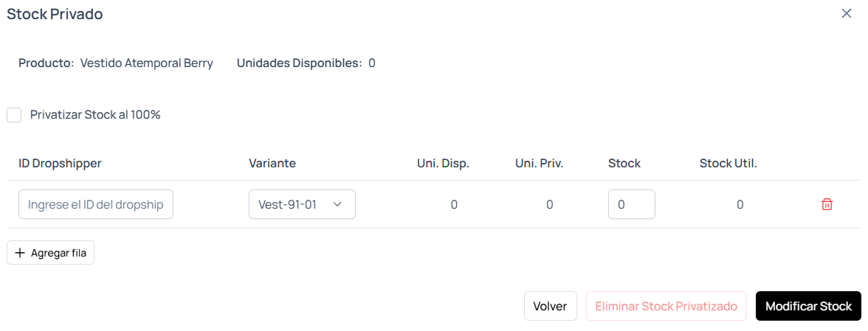
Task: Click the Stock Privado dialog title
Action: [55, 14]
